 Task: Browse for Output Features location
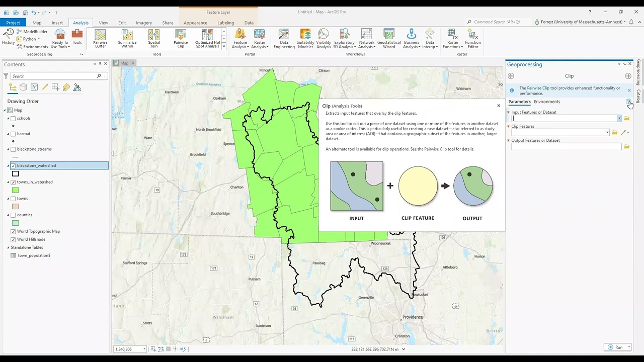point(627,147)
